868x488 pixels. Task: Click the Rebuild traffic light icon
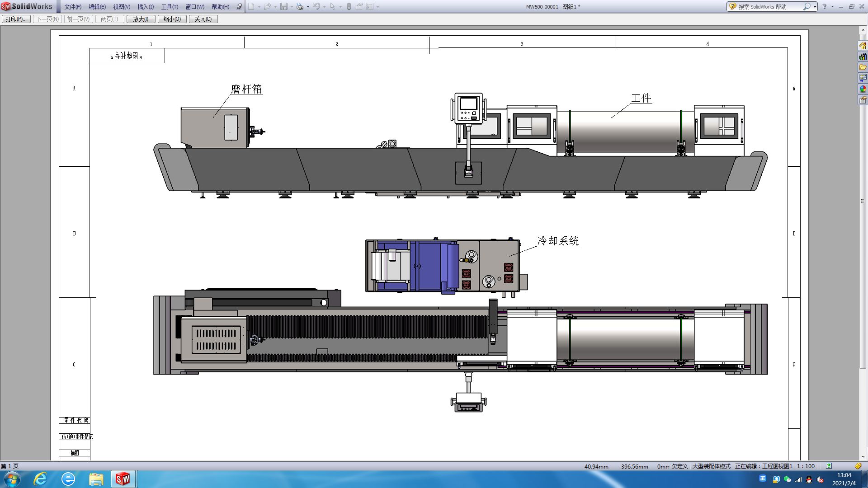349,6
